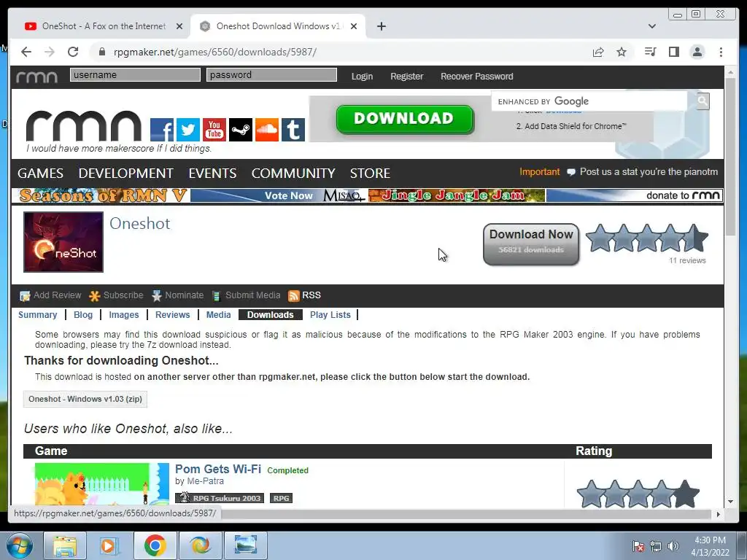
Task: Open the RMN Steam icon
Action: pos(241,130)
